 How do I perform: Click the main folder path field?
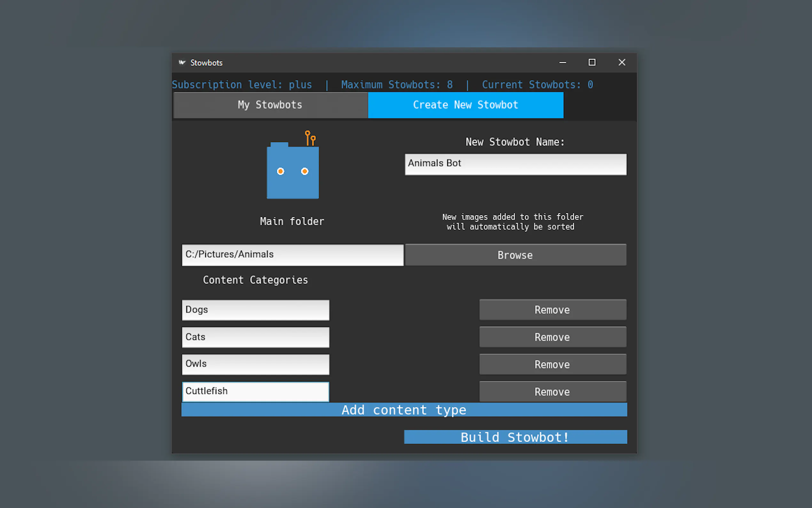tap(293, 255)
